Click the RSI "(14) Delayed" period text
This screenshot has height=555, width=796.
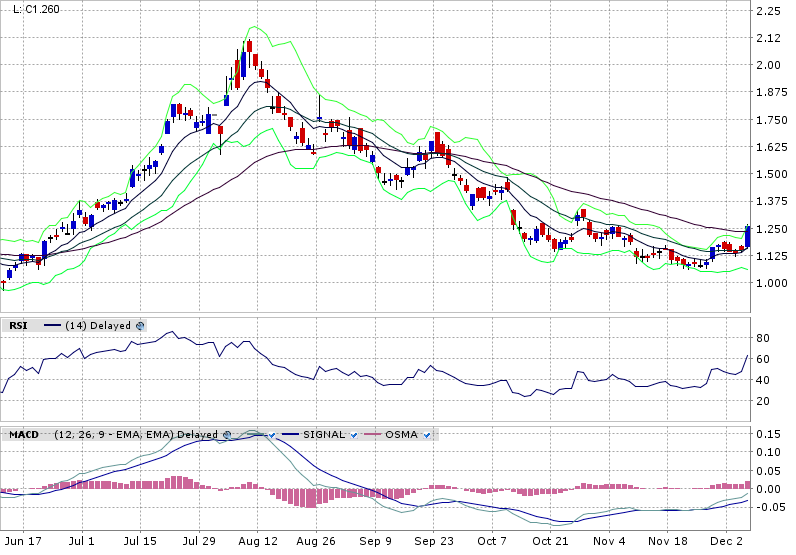tap(99, 325)
